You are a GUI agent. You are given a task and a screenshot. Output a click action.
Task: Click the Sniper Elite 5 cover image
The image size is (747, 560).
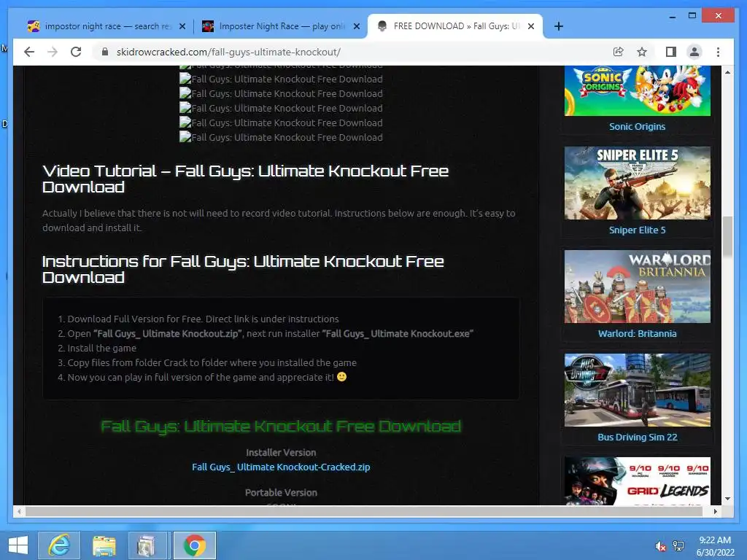638,183
